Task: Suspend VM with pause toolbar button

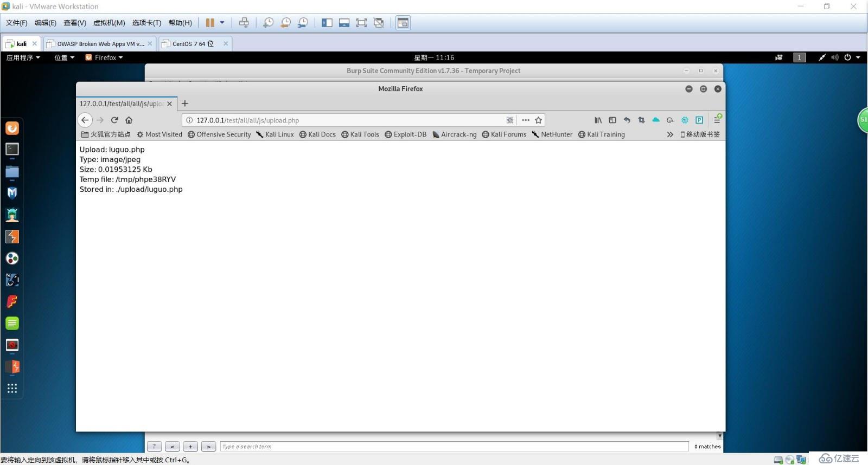Action: 209,23
